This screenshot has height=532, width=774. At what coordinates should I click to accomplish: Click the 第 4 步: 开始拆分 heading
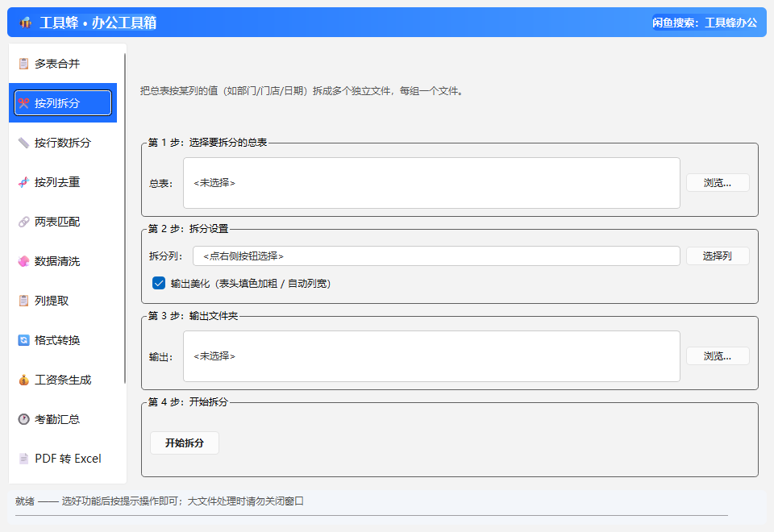point(188,401)
